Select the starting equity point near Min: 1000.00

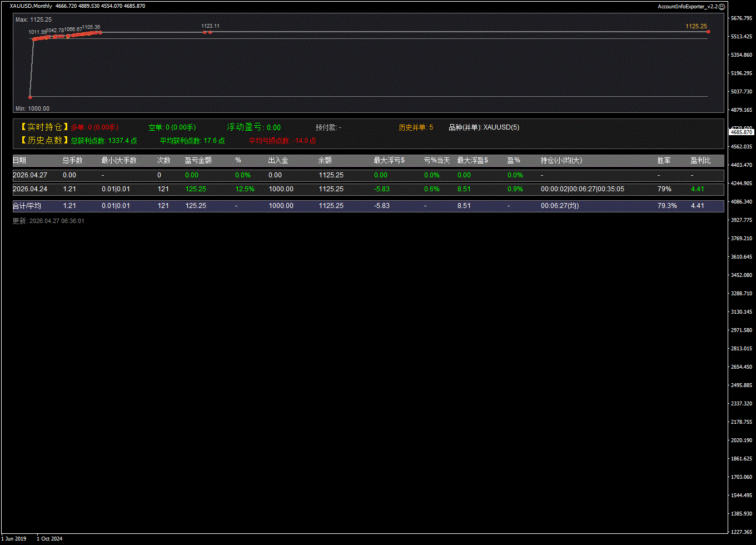click(30, 97)
